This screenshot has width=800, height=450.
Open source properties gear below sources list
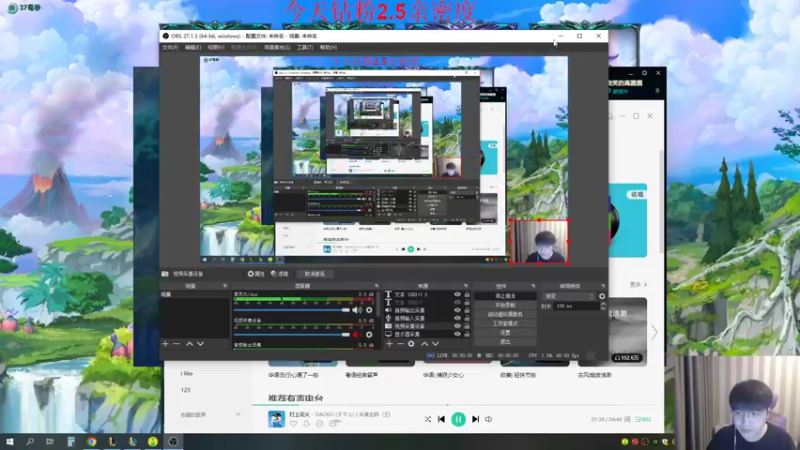pyautogui.click(x=411, y=344)
